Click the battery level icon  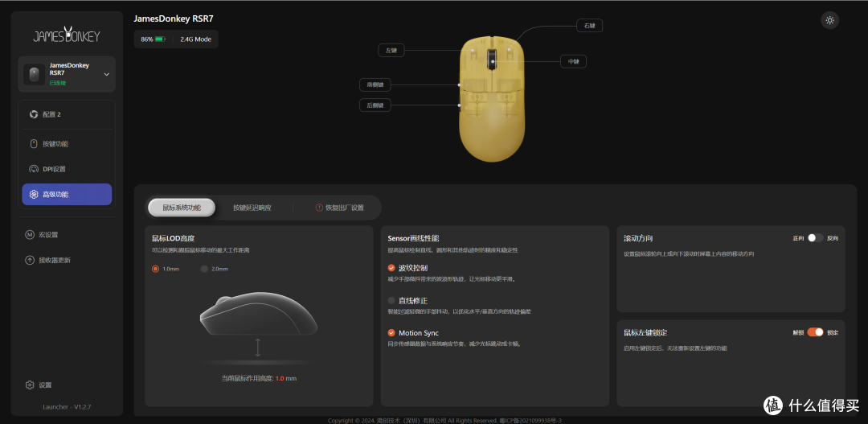(x=160, y=39)
